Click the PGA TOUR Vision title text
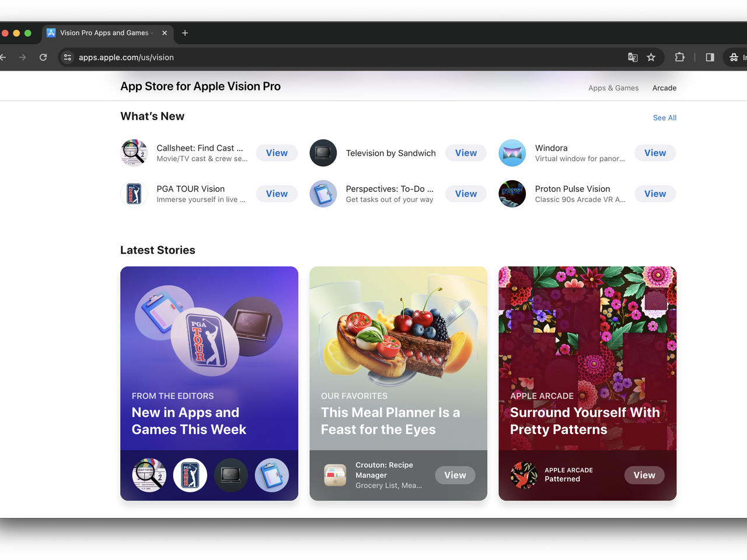This screenshot has width=747, height=560. click(190, 189)
